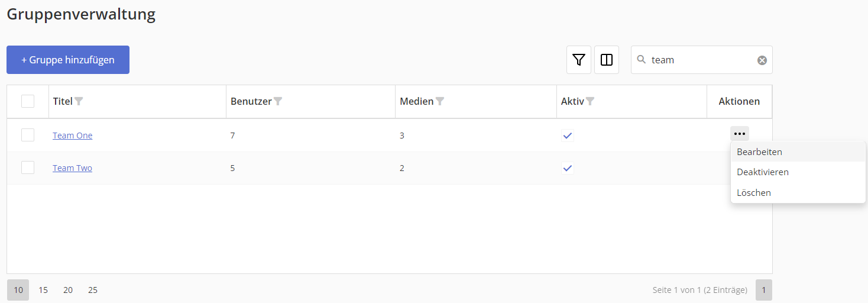Select the Team Two row checkbox
This screenshot has height=303, width=868.
point(28,168)
